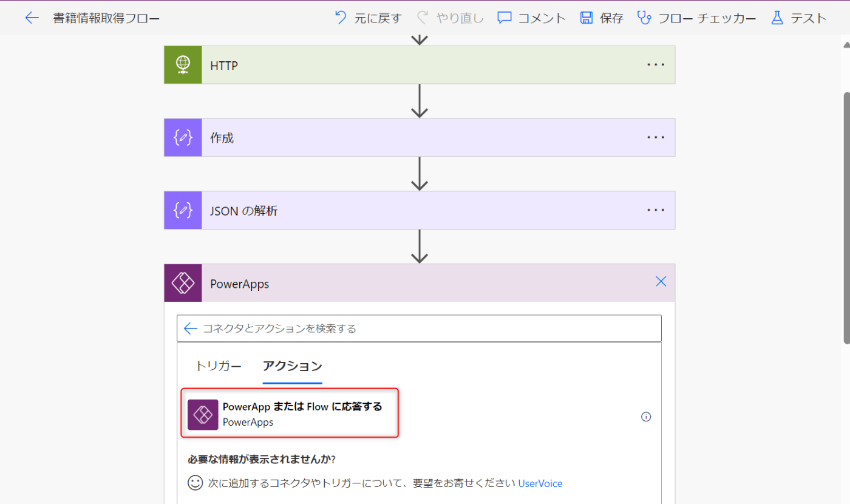The height and width of the screenshot is (504, 850).
Task: Expand the HTTP action card
Action: tap(420, 64)
